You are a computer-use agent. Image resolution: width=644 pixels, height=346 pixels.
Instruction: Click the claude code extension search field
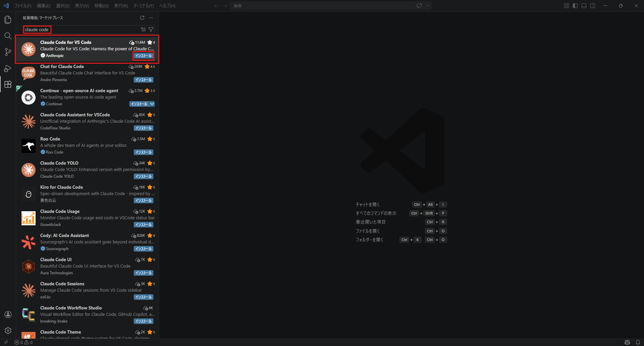[80, 30]
